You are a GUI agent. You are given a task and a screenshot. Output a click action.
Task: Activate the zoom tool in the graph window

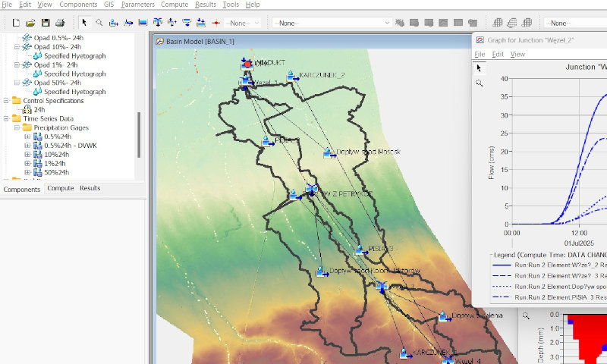480,83
